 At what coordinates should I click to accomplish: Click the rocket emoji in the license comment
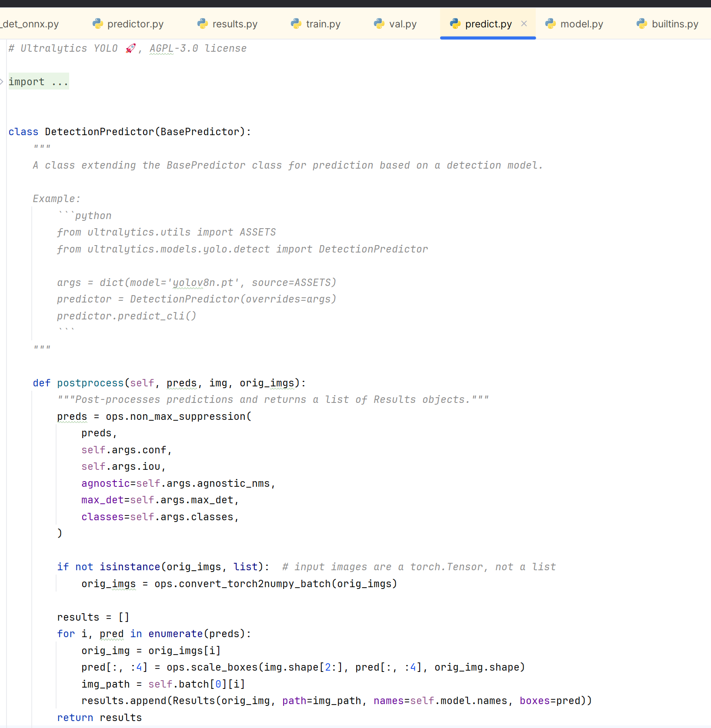click(x=130, y=48)
